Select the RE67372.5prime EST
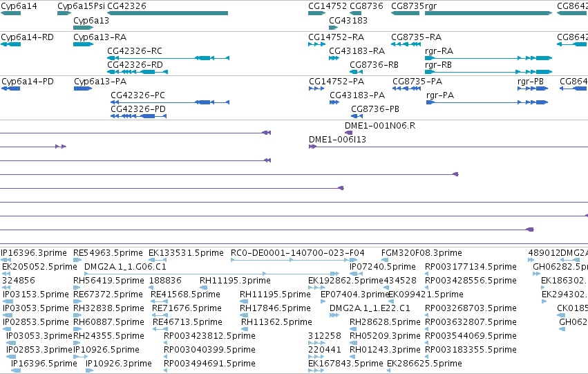Screen dimensions: 588x374 tap(77, 301)
